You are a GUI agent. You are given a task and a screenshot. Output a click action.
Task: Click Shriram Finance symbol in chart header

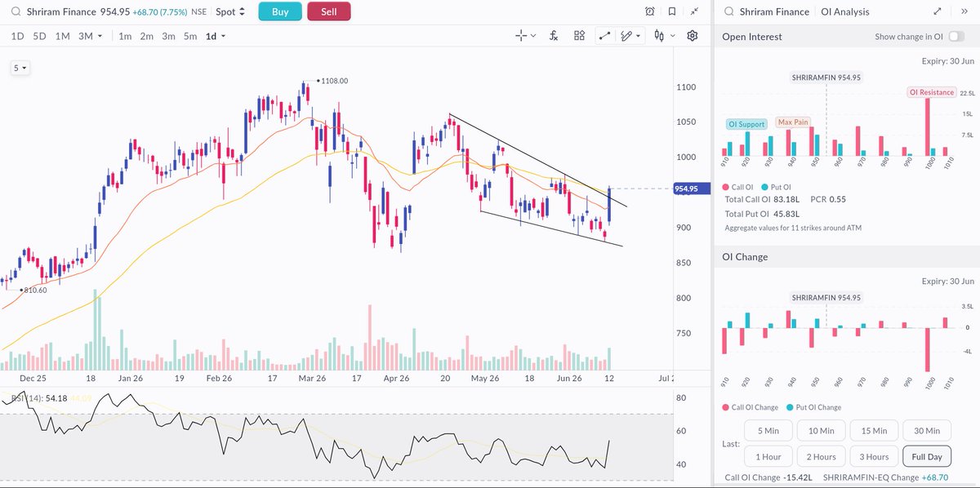[62, 11]
